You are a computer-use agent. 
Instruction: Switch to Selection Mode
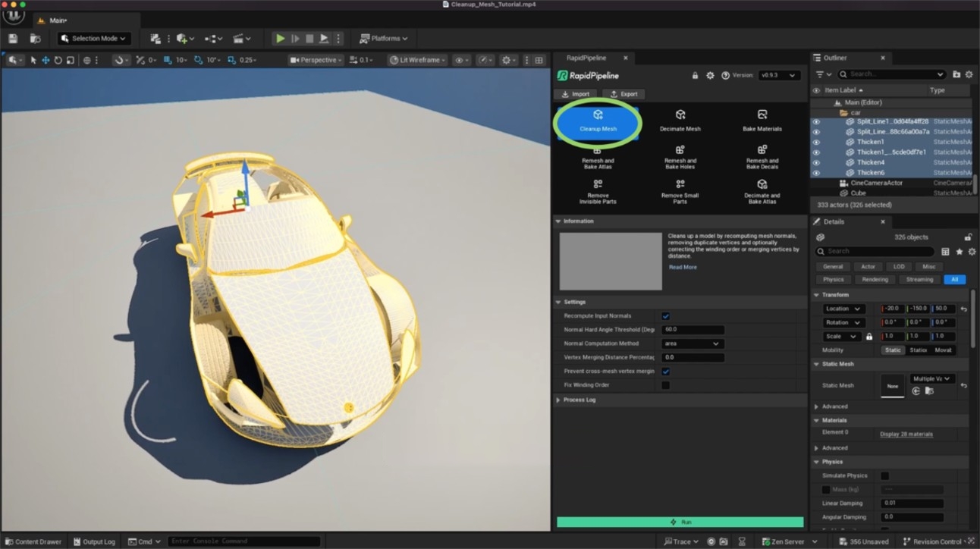[x=93, y=38]
